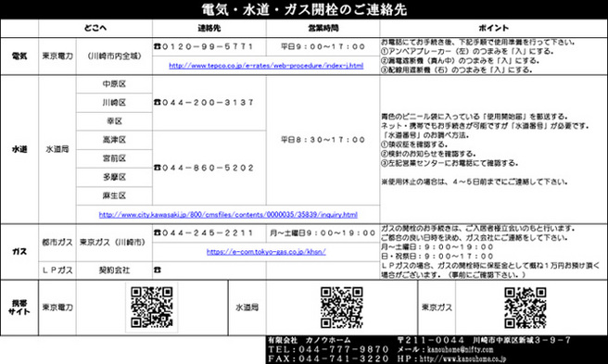This screenshot has height=364, width=608.
Task: Select the 多摩区 cell
Action: coord(114,177)
